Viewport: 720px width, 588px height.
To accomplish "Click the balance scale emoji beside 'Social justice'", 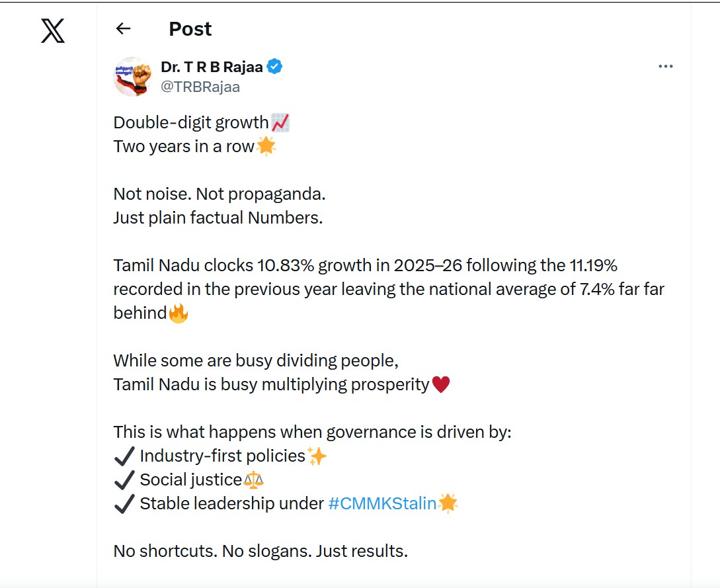I will (x=255, y=479).
